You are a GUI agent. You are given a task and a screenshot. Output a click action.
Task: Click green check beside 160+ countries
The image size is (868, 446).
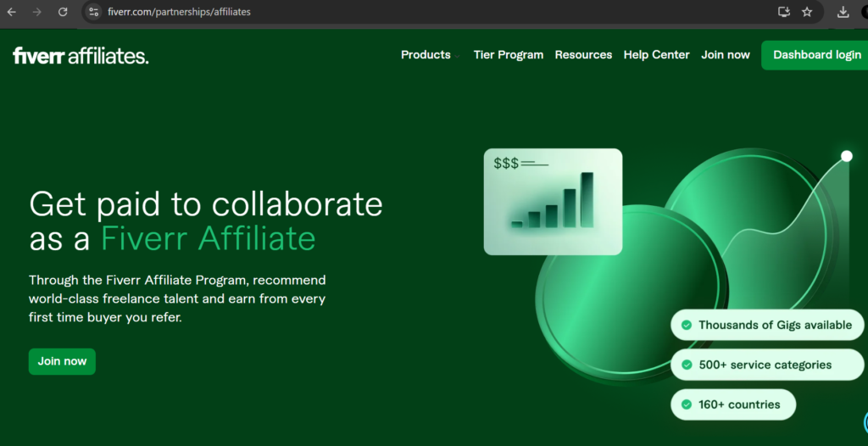[687, 404]
